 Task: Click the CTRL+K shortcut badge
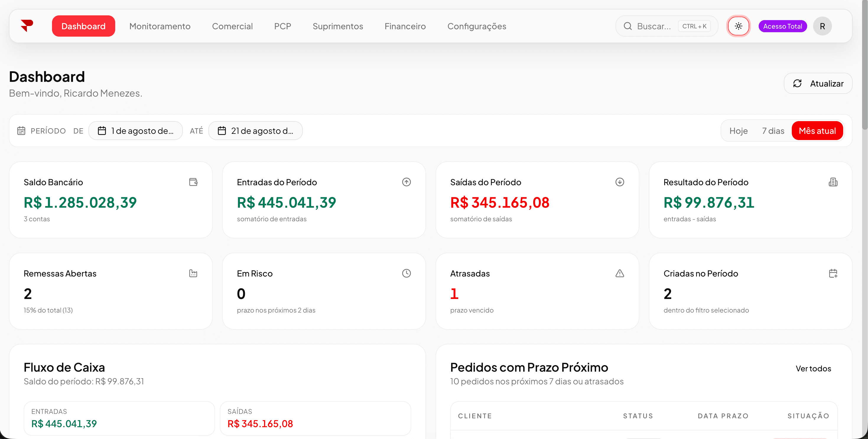(694, 26)
